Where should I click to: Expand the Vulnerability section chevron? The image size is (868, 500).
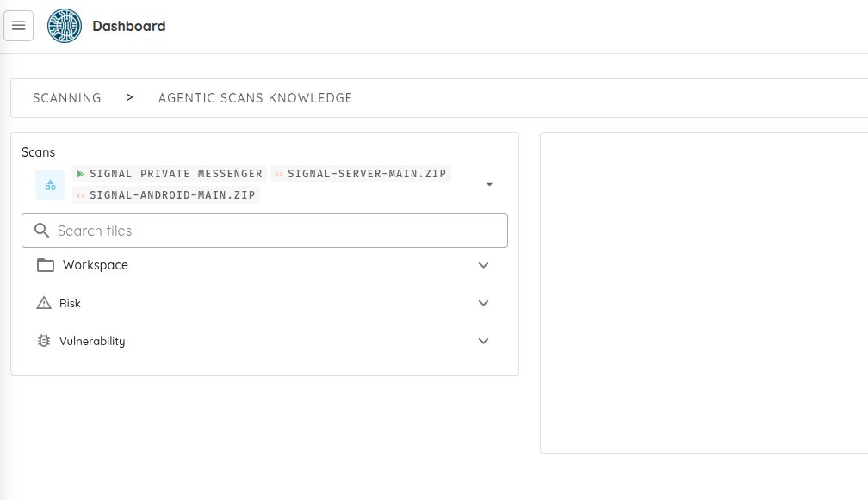click(x=483, y=341)
